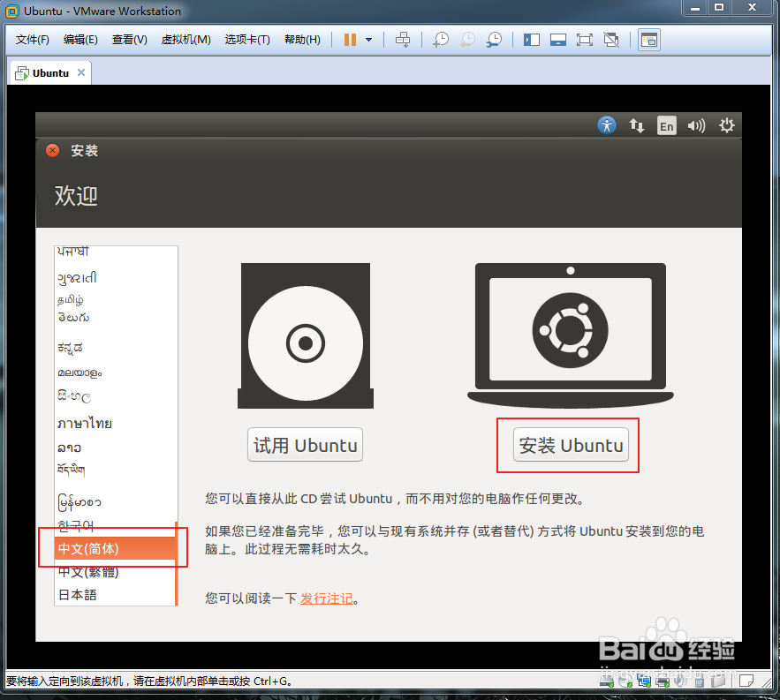
Task: Select தமிழ் in the language list
Action: 116,300
